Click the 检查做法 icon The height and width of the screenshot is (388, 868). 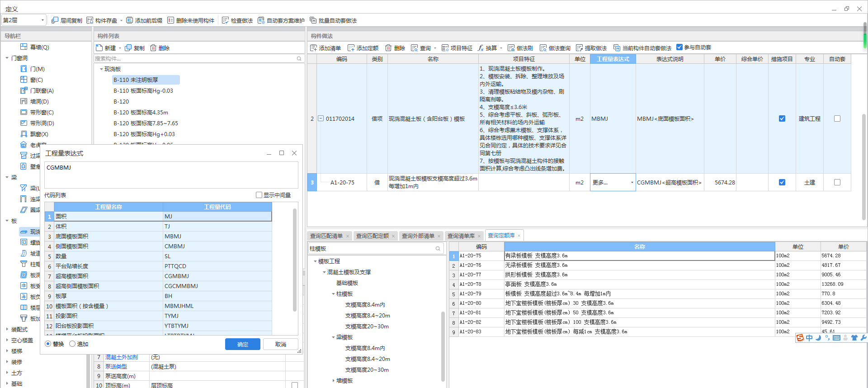pyautogui.click(x=226, y=20)
